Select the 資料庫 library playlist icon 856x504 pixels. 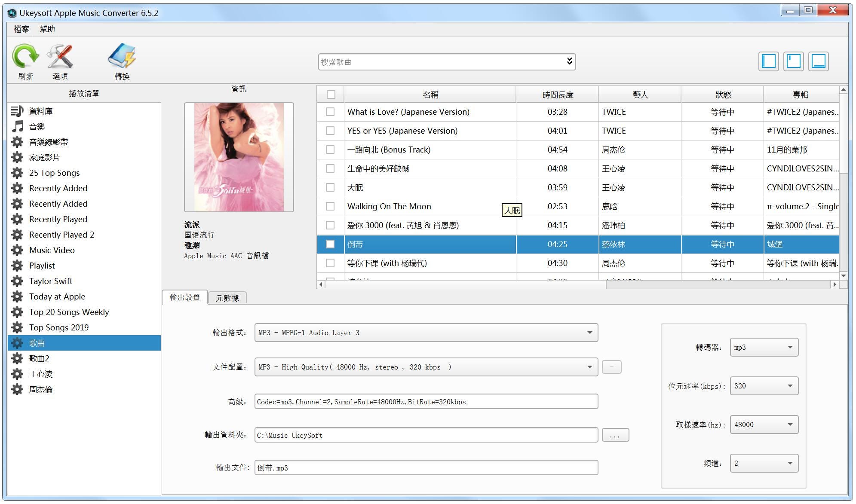tap(17, 111)
